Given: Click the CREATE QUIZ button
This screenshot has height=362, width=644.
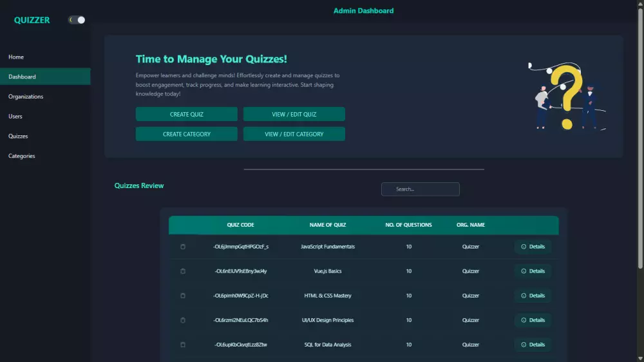Looking at the screenshot, I should click(x=187, y=114).
